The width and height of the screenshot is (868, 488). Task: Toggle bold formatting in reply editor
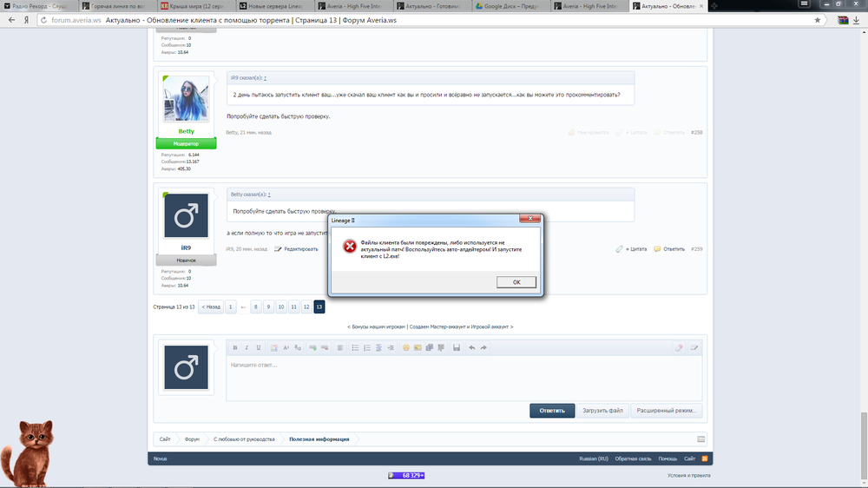point(234,347)
